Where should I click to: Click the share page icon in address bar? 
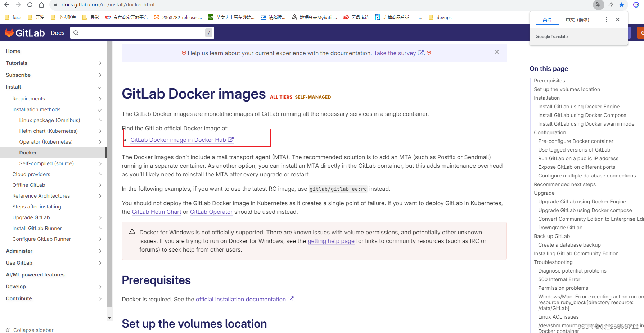tap(610, 5)
